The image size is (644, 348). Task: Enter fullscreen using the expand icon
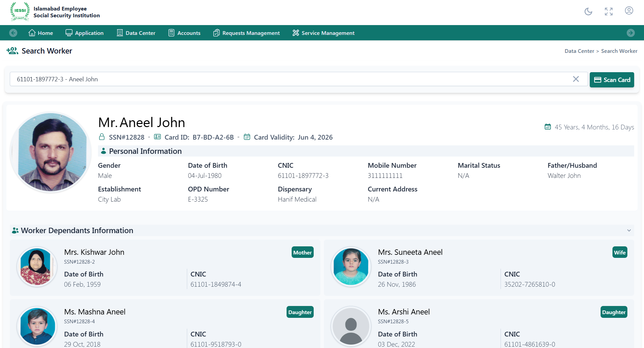pos(608,12)
